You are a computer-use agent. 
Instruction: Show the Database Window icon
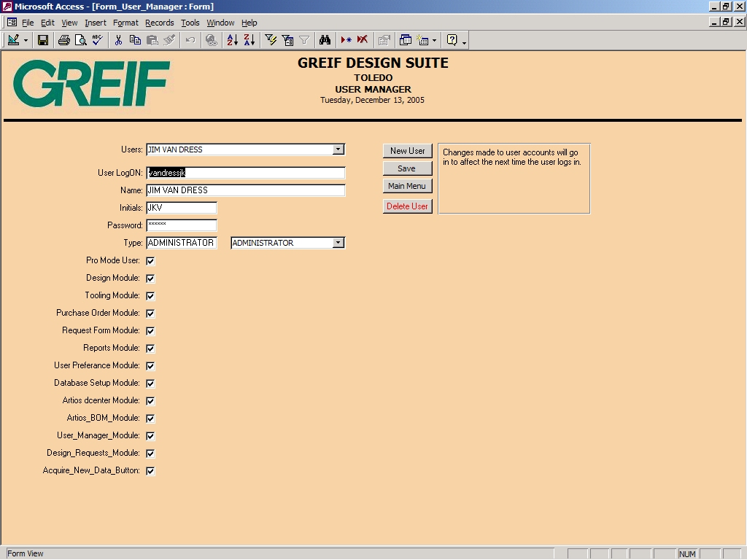click(x=406, y=41)
